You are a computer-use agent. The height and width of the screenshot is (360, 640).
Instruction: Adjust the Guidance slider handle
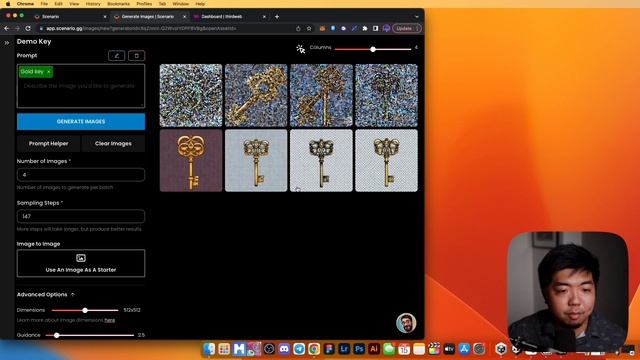pos(57,335)
